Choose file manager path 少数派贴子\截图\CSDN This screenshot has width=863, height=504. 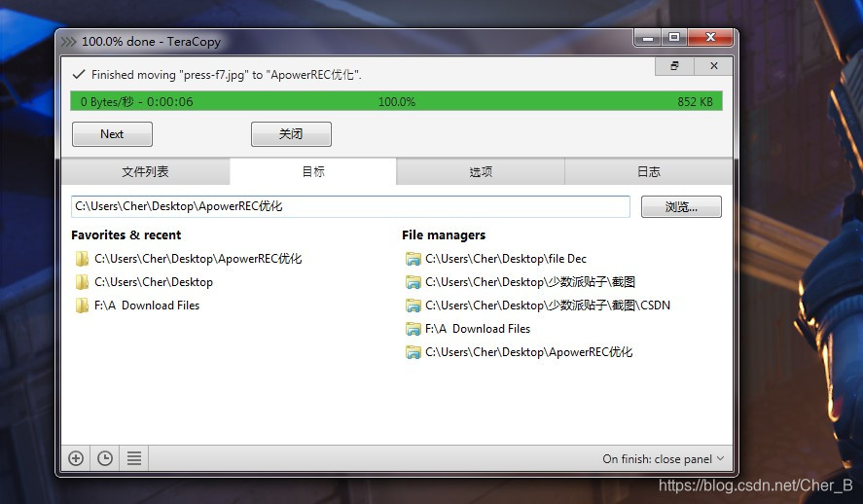pos(548,306)
